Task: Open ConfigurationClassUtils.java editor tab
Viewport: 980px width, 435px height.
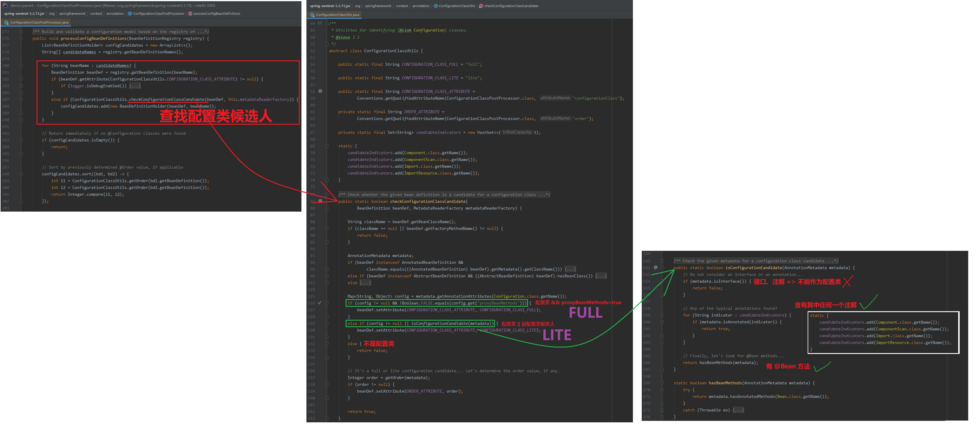Action: [x=334, y=15]
